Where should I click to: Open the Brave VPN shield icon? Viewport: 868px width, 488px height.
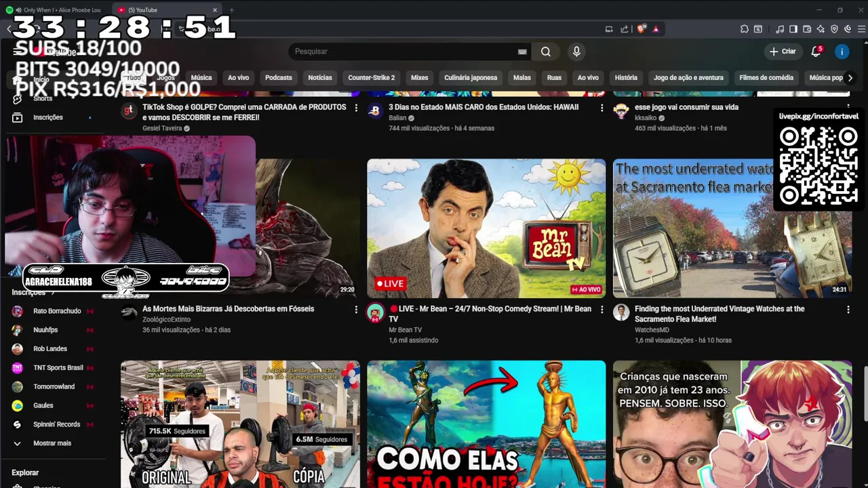pyautogui.click(x=834, y=29)
